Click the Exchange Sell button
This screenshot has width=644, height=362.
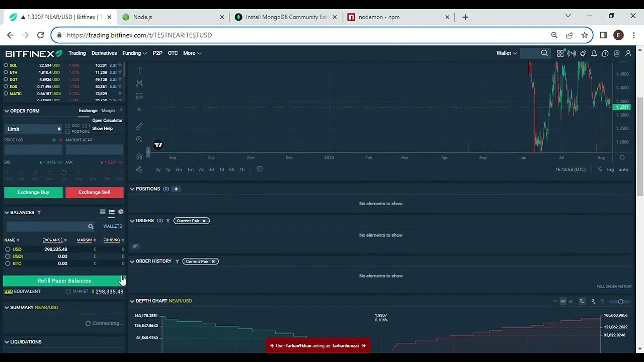click(x=94, y=192)
